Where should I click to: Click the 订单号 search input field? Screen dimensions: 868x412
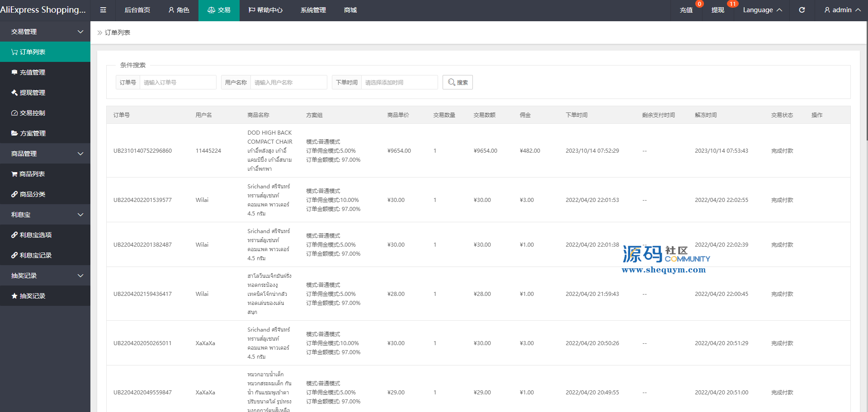click(178, 82)
